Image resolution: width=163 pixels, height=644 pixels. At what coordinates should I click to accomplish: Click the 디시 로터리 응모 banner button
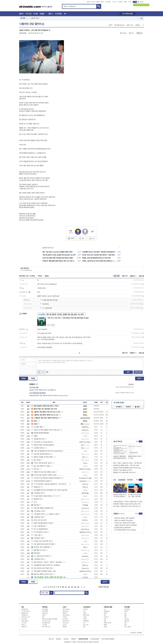[127, 14]
